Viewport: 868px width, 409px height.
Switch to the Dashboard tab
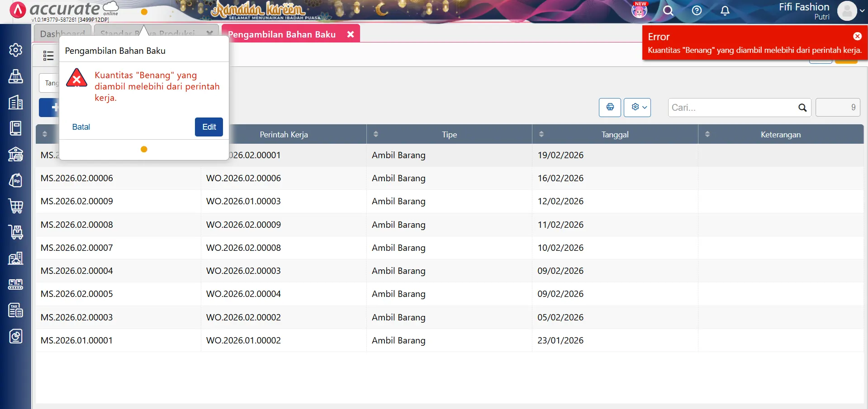62,34
